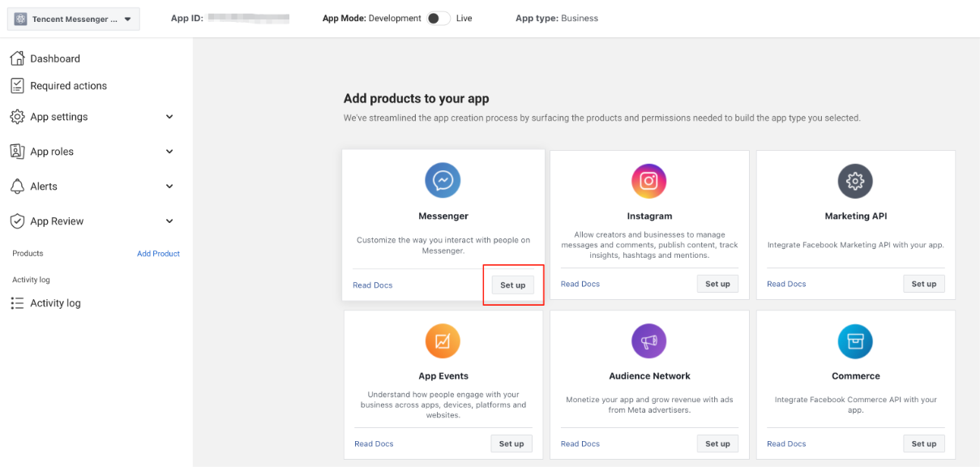Click the Alerts bell icon
The image size is (980, 467).
tap(17, 186)
